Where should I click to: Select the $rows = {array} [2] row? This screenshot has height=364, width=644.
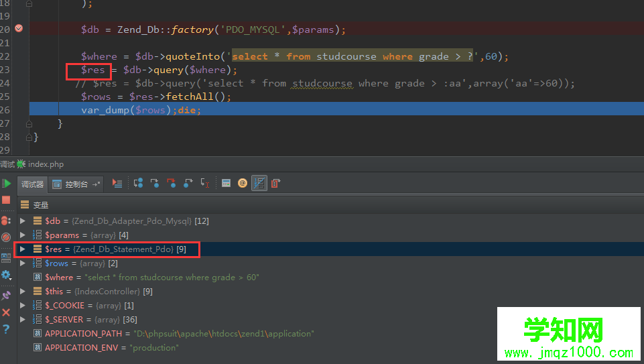click(x=330, y=263)
